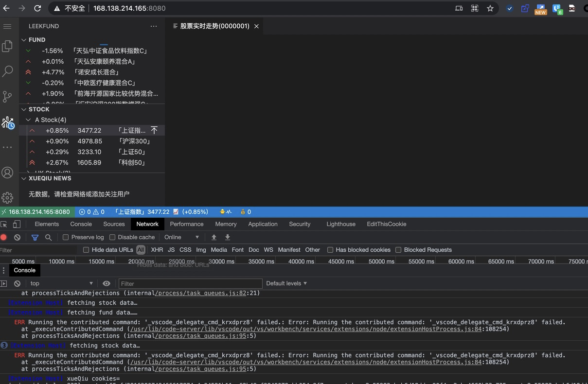Screen dimensions: 588x384
Task: Open the console drawer three-dot menu
Action: [x=4, y=270]
